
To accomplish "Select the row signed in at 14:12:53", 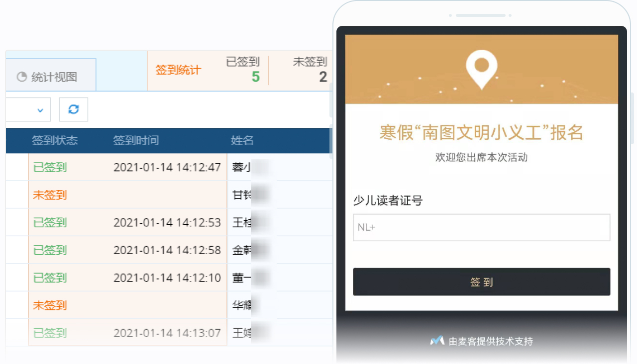I will [167, 222].
